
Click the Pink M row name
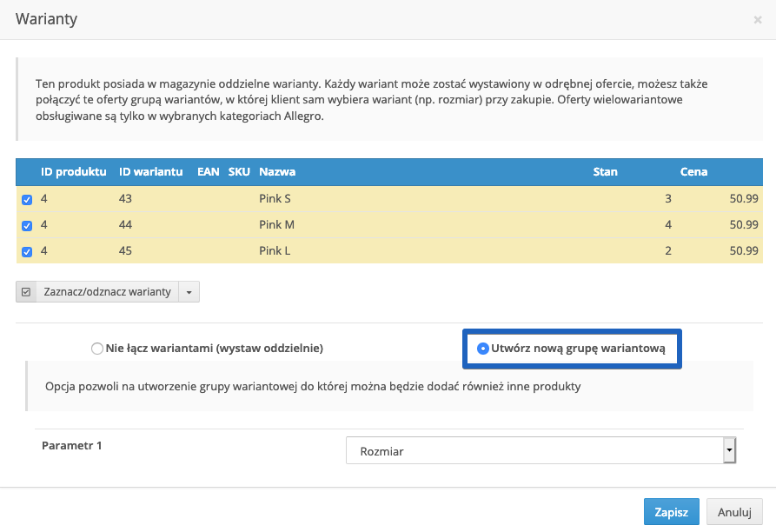(276, 225)
